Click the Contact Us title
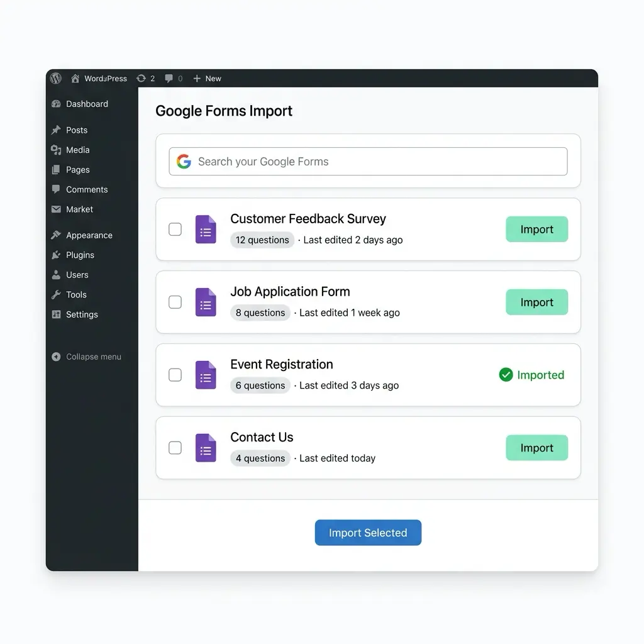The width and height of the screenshot is (644, 644). point(262,437)
